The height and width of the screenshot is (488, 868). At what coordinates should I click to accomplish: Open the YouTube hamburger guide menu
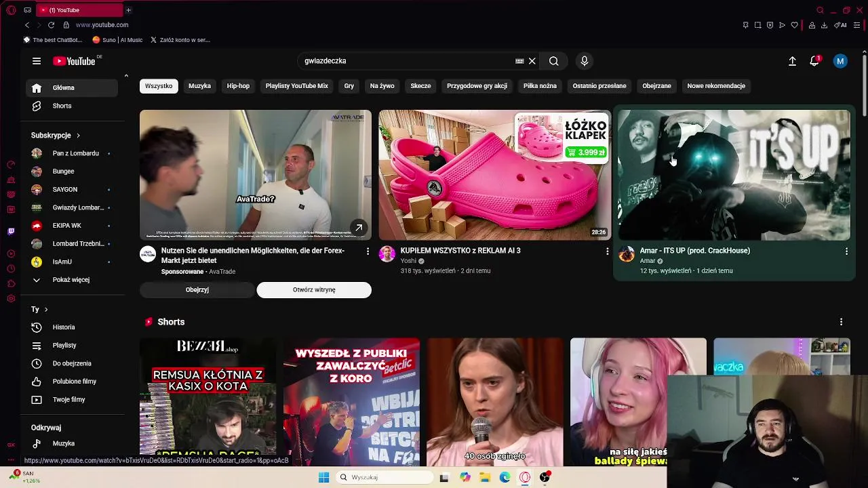[x=37, y=61]
